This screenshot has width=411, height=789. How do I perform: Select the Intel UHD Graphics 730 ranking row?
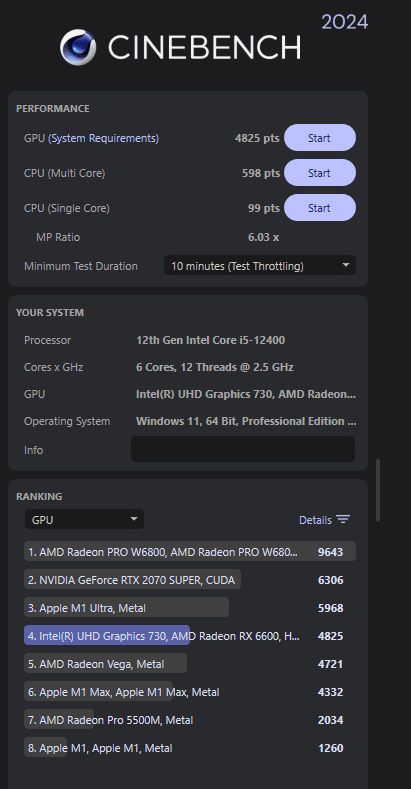coord(190,636)
